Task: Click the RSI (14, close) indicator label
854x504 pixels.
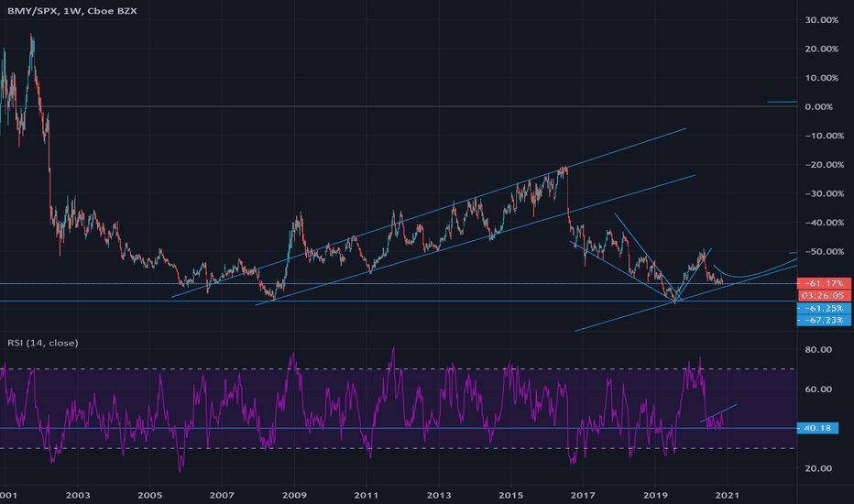Action: pyautogui.click(x=42, y=343)
